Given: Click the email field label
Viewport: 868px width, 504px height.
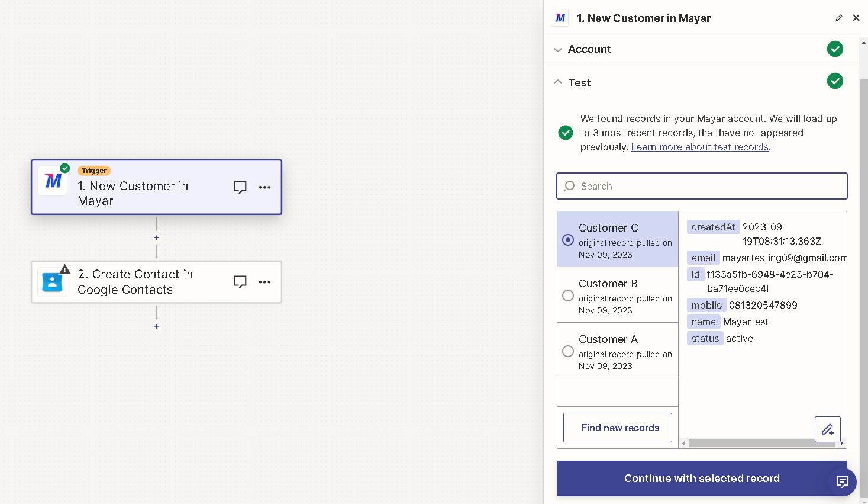Looking at the screenshot, I should click(704, 258).
